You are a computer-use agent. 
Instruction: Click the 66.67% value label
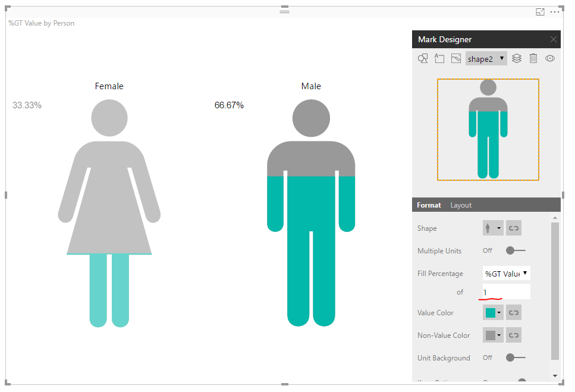pos(229,105)
